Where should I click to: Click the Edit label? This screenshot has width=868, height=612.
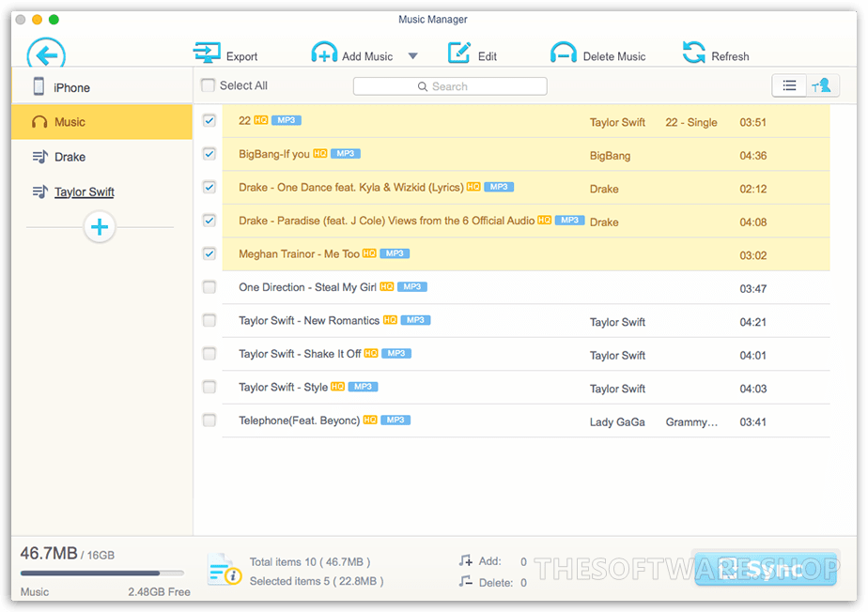click(x=488, y=56)
